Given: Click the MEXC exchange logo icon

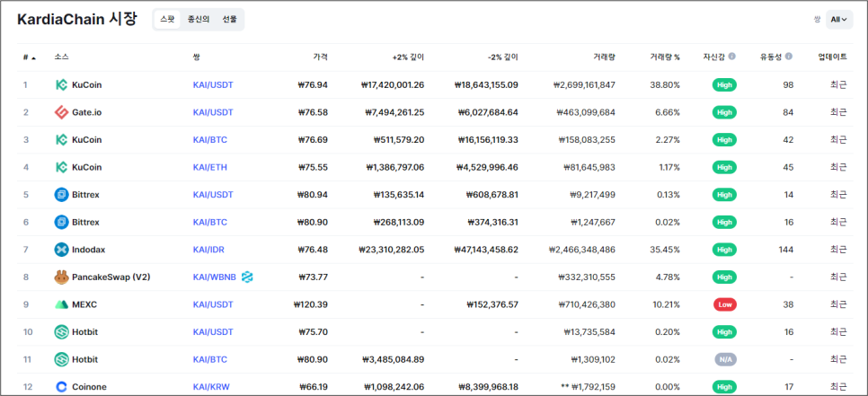Looking at the screenshot, I should (x=61, y=304).
